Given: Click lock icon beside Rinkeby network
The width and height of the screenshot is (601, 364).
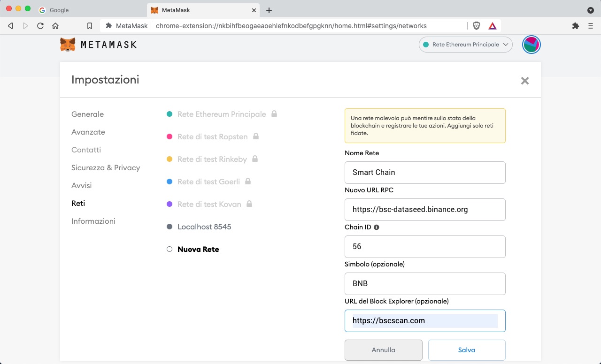Looking at the screenshot, I should click(x=255, y=159).
